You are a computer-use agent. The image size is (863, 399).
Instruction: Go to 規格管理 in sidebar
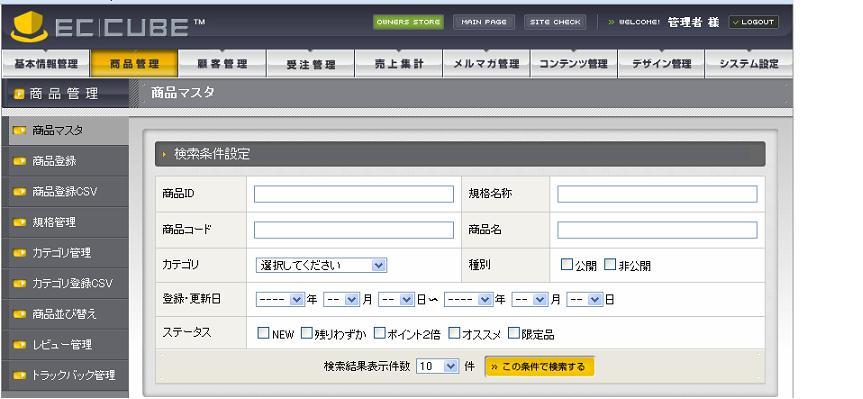click(x=65, y=222)
